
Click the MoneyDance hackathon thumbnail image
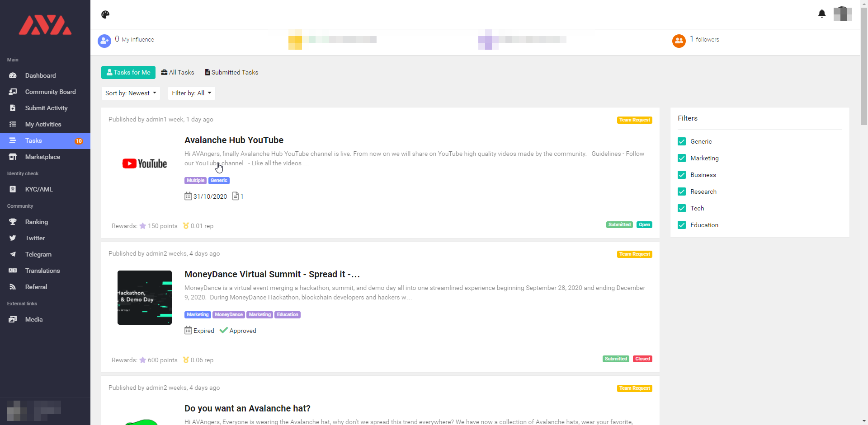[145, 298]
